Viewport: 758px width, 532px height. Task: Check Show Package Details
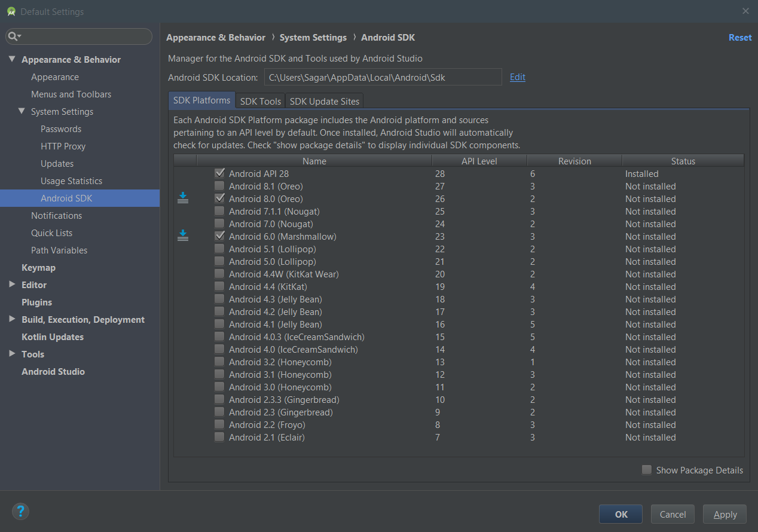[646, 470]
